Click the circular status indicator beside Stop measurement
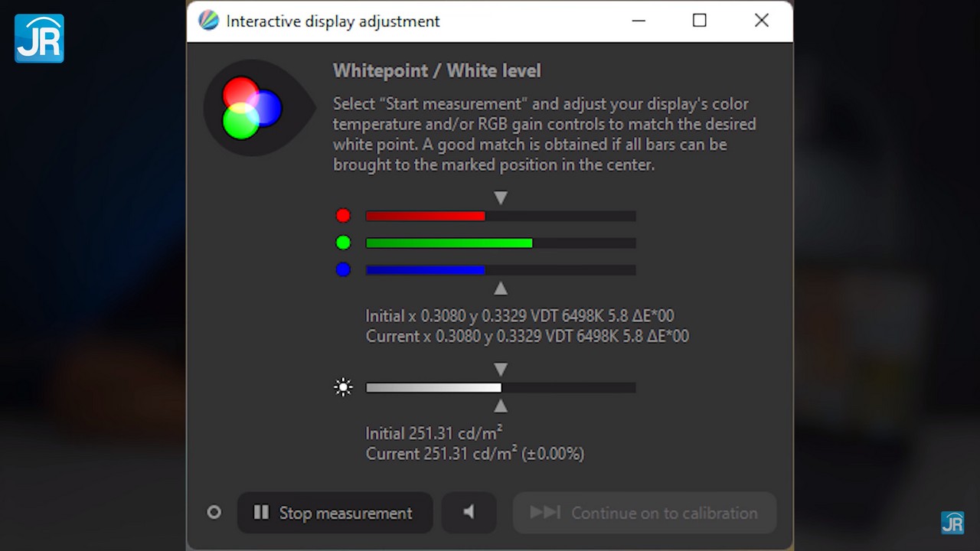Screen dimensions: 980x551 pos(214,512)
